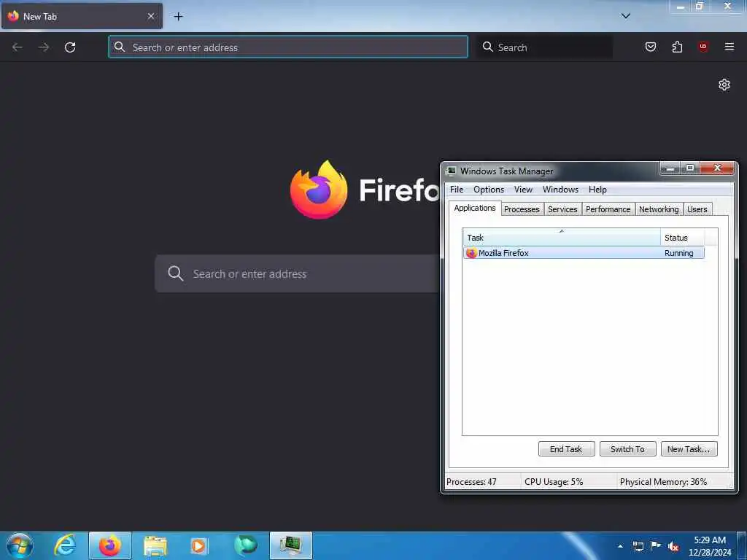Screen dimensions: 747x560
Task: Click Physical Memory: 36% in status bar
Action: coord(663,482)
